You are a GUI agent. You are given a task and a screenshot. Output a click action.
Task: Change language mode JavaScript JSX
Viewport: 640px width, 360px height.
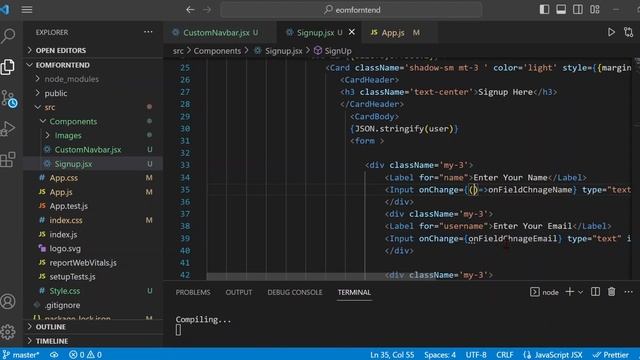pos(553,355)
